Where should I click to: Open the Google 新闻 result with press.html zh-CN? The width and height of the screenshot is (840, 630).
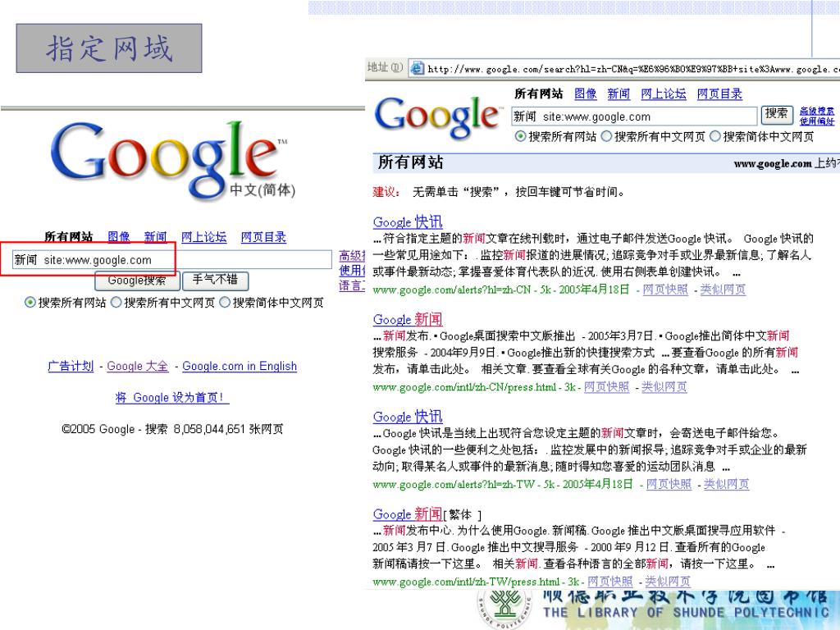[x=408, y=319]
